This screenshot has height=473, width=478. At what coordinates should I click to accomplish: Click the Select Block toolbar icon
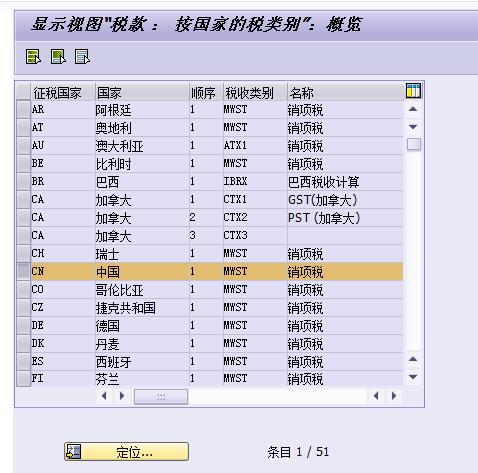click(x=58, y=57)
